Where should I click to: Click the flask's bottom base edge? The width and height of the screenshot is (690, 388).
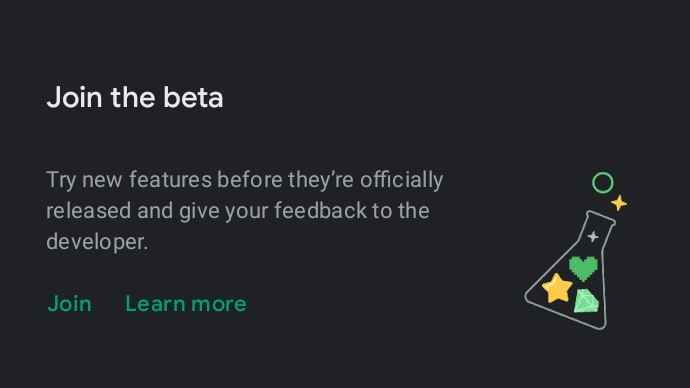566,314
